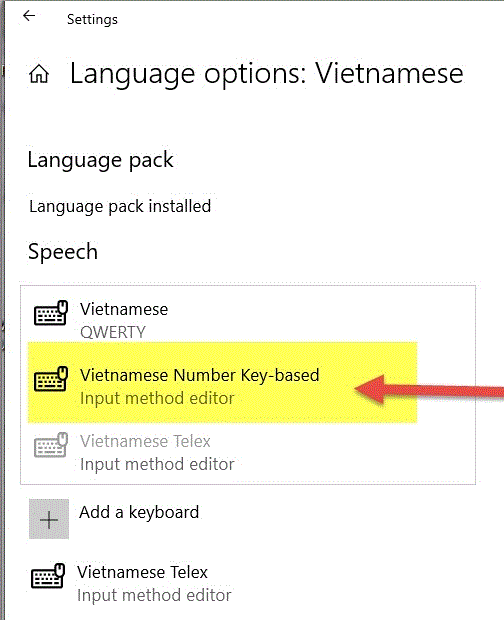Click the Settings window title text
Image resolution: width=504 pixels, height=620 pixels.
92,19
